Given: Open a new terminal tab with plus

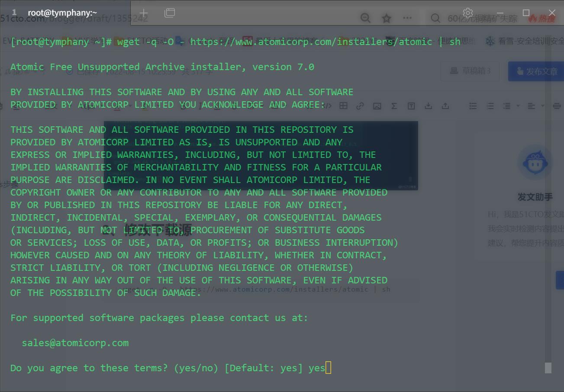Looking at the screenshot, I should click(144, 13).
